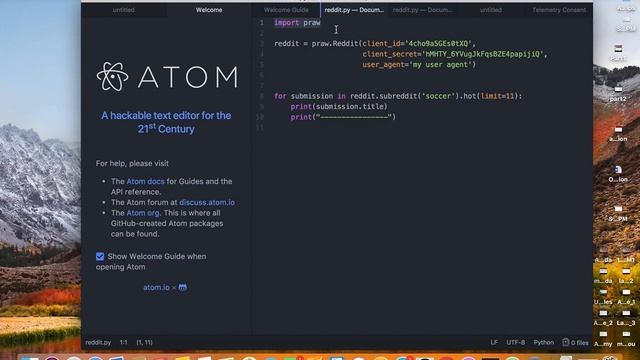
Task: Select the A...e_1 desktop icon
Action: click(x=626, y=297)
